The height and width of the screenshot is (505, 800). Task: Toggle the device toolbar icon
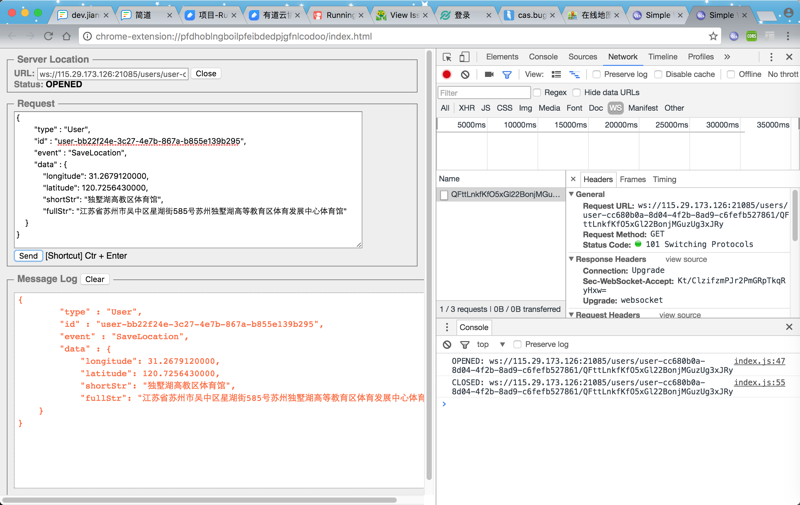465,57
